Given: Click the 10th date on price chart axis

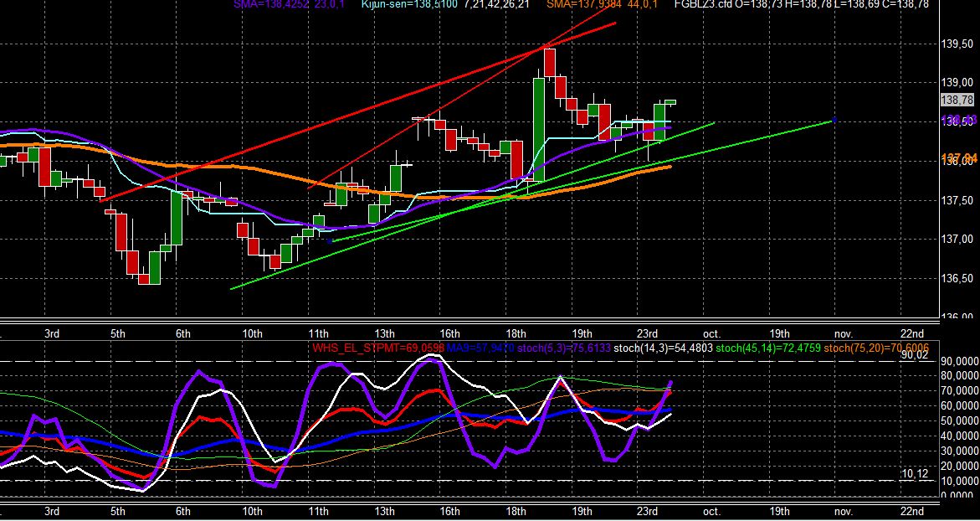Looking at the screenshot, I should (252, 333).
